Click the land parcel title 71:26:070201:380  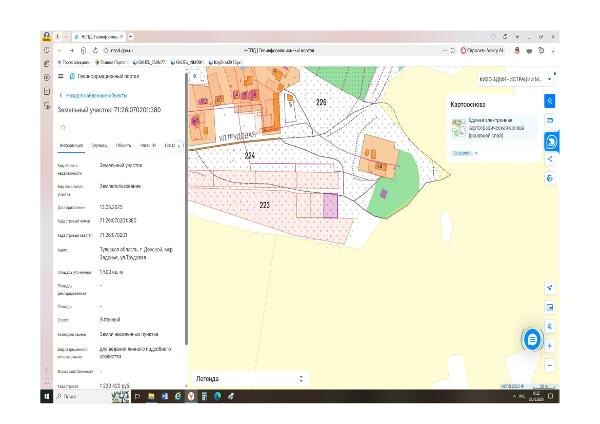[x=109, y=110]
